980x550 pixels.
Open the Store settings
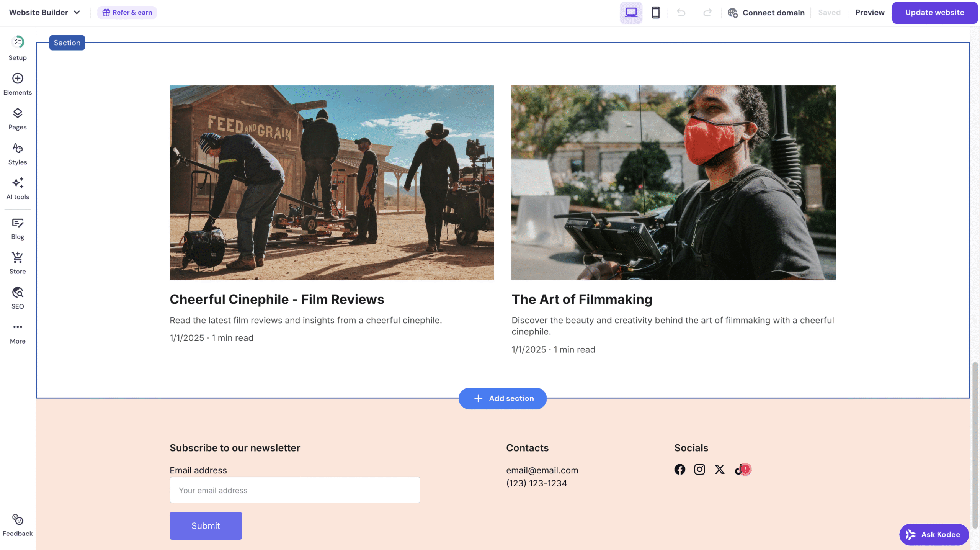tap(18, 263)
